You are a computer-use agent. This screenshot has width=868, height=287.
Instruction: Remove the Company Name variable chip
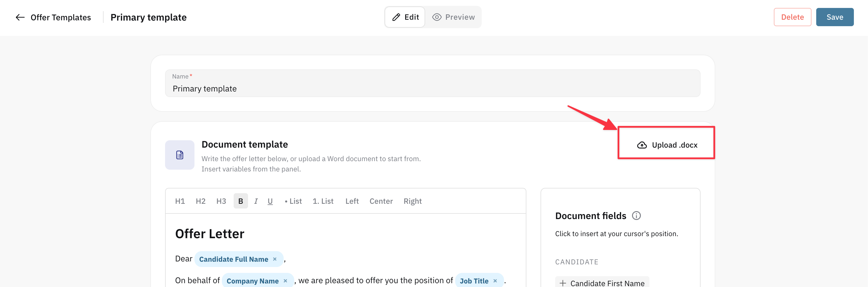point(285,281)
